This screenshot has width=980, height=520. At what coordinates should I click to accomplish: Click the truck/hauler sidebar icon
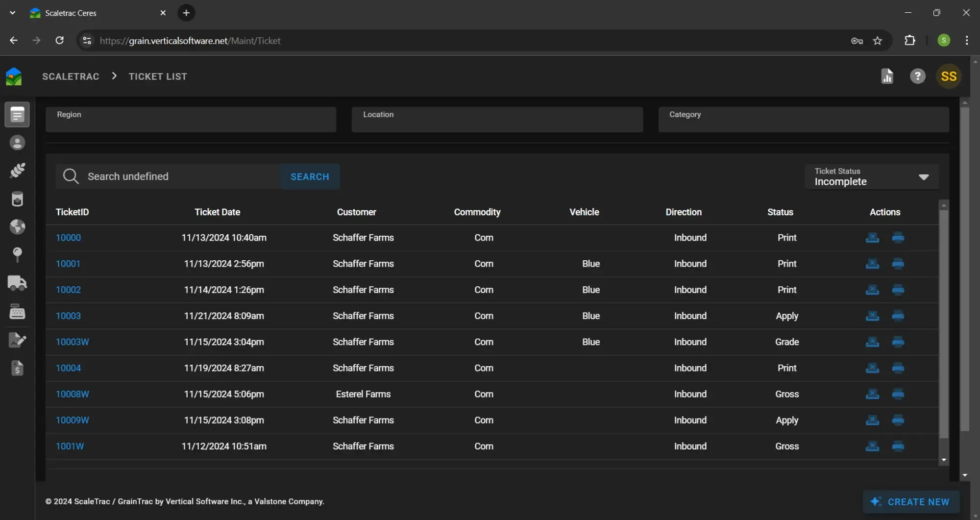coord(18,283)
